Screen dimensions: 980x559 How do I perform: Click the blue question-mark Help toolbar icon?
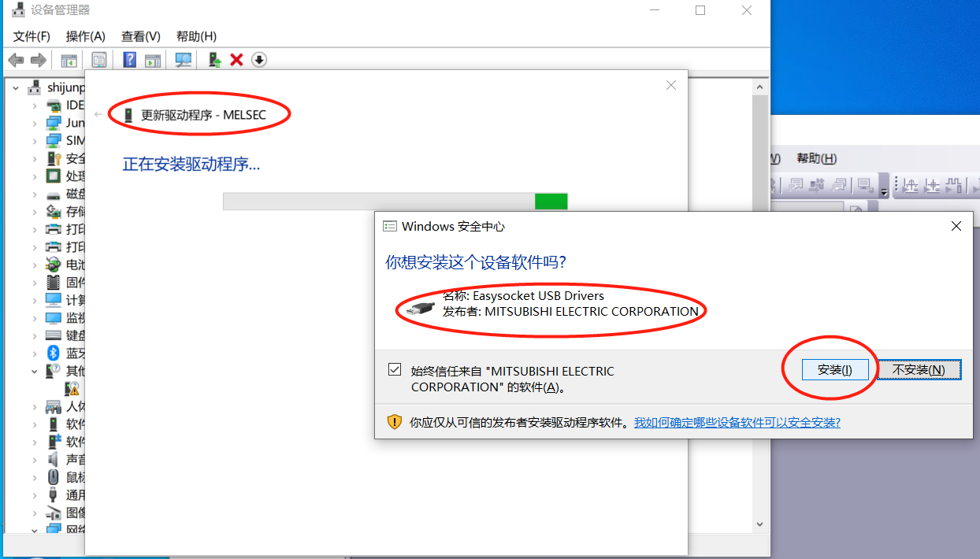(x=130, y=60)
